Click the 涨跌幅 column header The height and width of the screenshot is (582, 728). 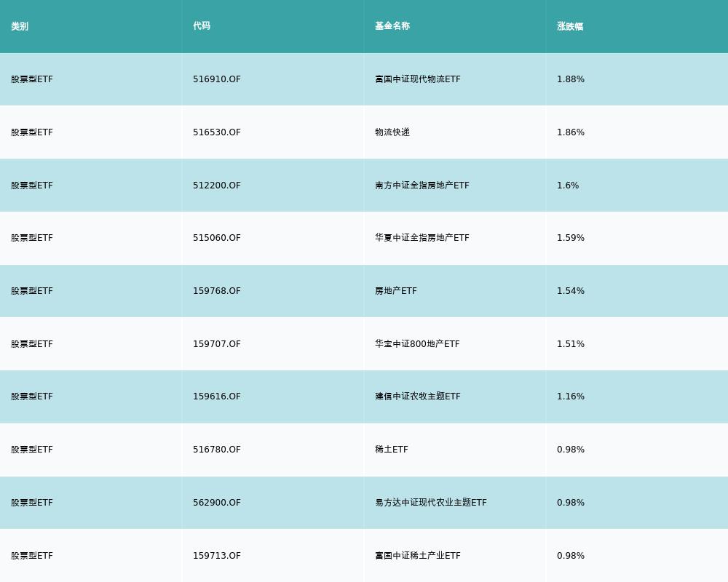(x=570, y=26)
